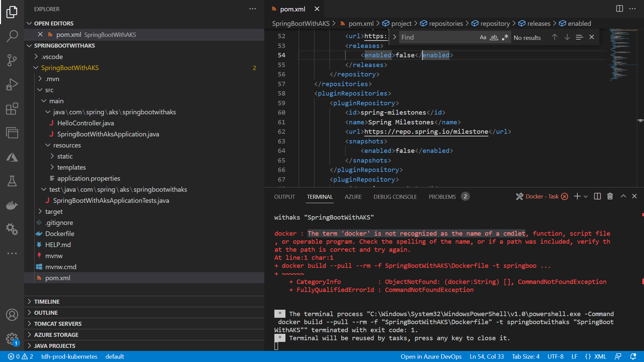Toggle Match Whole Word in Find widget
Screen dimensions: 644x362
[494, 38]
